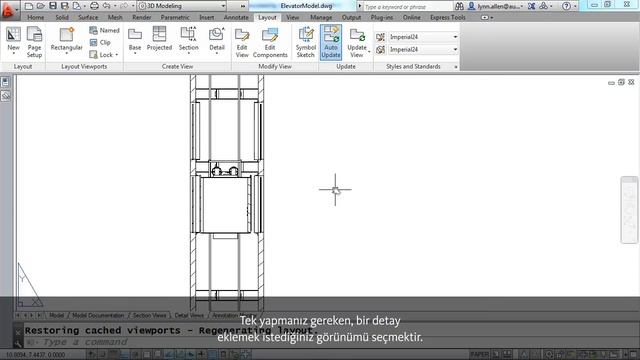The image size is (640, 360).
Task: Open the second icon on the left palette strip
Action: coord(6,96)
